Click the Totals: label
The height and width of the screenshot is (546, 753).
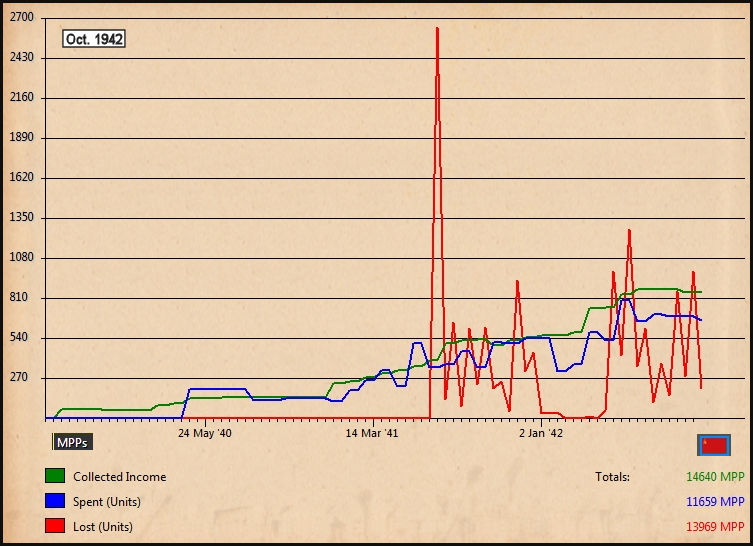(612, 477)
